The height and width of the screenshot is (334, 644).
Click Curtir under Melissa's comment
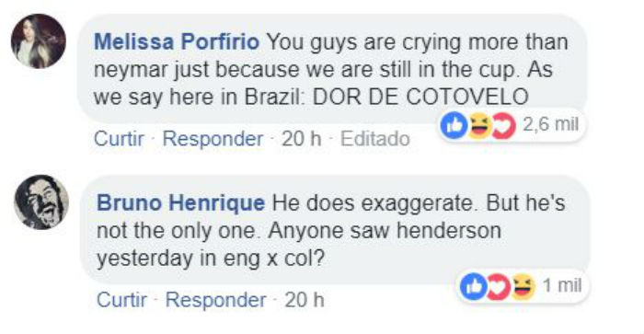(x=119, y=138)
